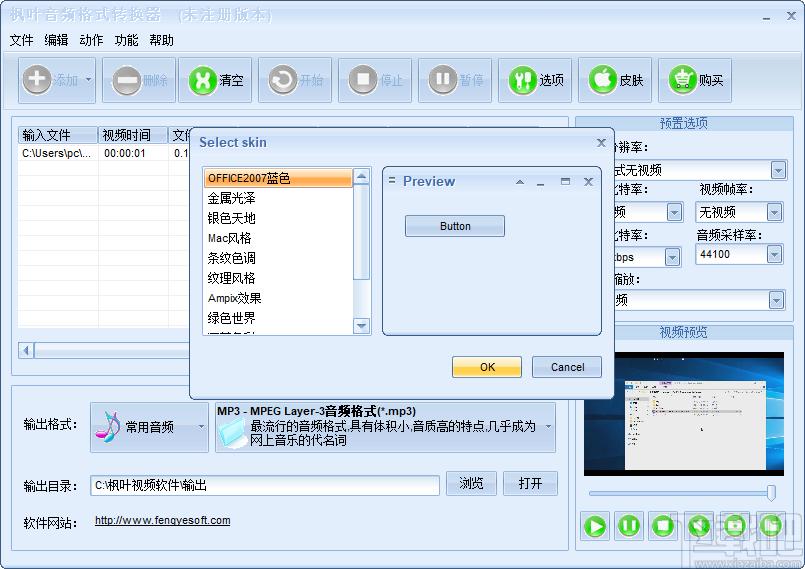
Task: Expand the 分辨率 (resolution) dropdown
Action: 778,170
